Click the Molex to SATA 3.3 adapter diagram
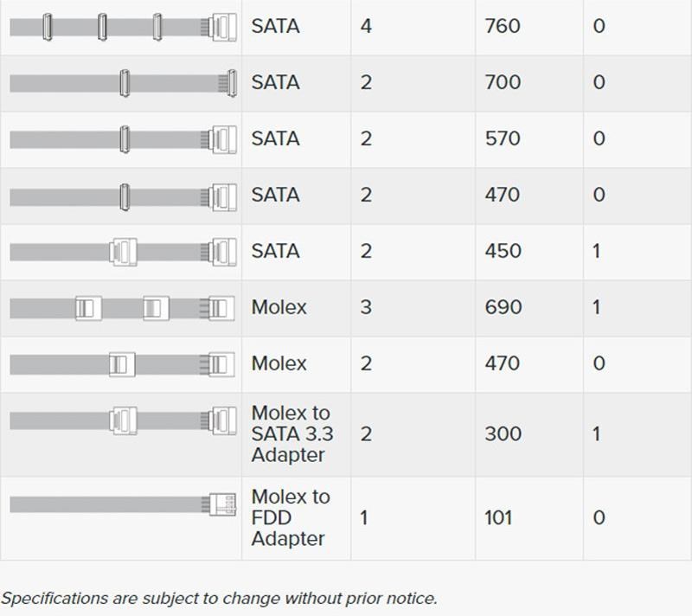The image size is (692, 616). pos(123,421)
